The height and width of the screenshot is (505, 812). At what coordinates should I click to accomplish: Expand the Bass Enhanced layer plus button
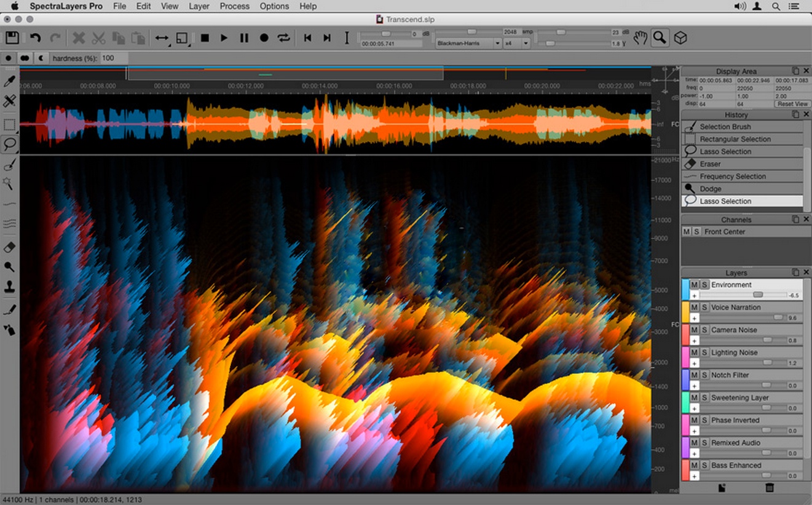pyautogui.click(x=694, y=476)
